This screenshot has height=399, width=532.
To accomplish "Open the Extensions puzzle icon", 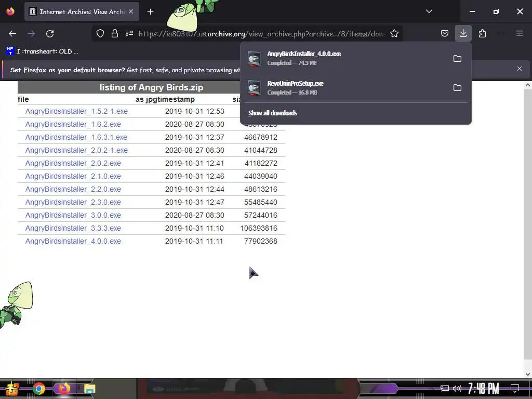I will (x=482, y=34).
